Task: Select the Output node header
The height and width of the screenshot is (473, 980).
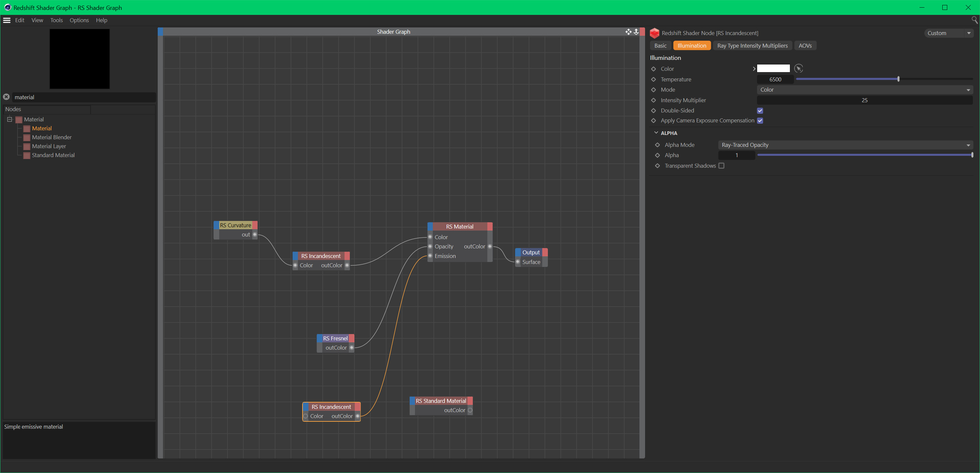Action: point(531,252)
